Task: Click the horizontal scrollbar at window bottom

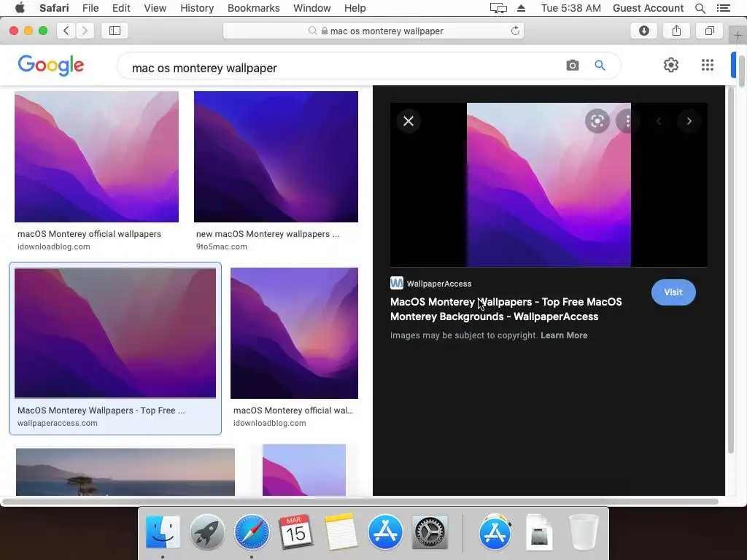Action: point(360,502)
